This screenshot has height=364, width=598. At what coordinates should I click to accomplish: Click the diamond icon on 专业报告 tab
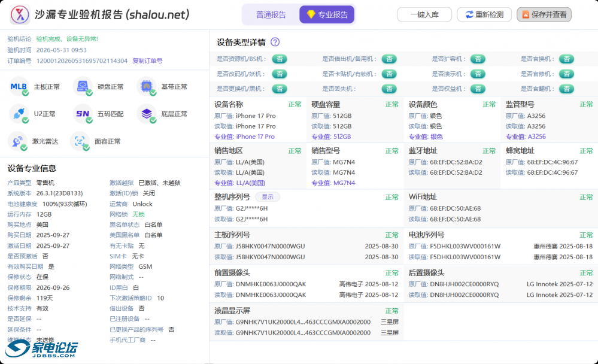(311, 14)
